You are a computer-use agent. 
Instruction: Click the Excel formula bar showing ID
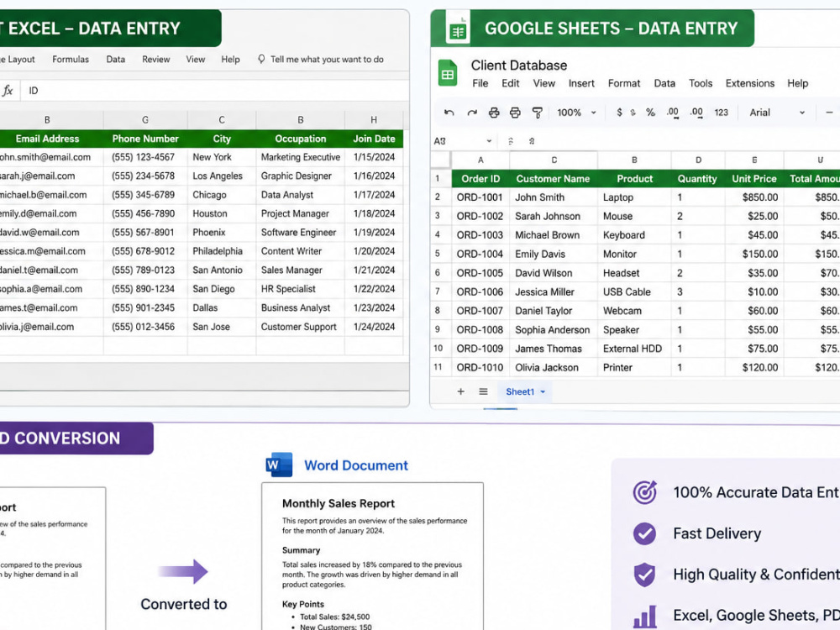[214, 91]
